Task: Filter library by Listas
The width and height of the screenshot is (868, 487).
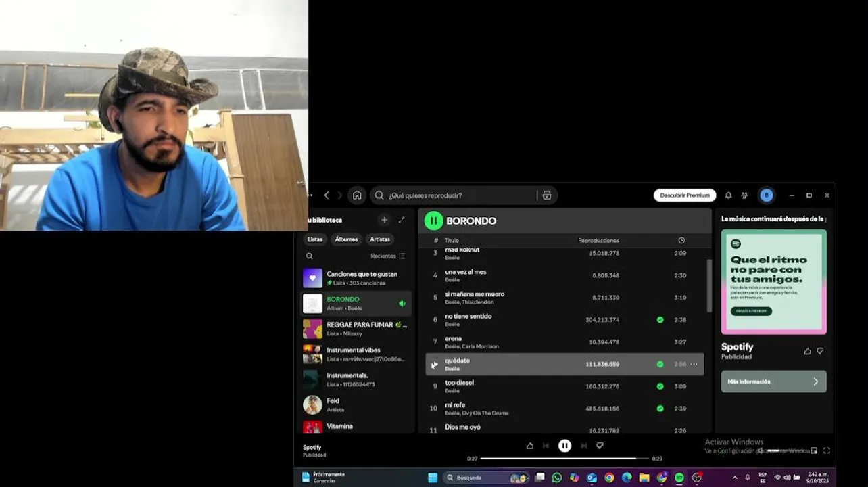Action: tap(315, 239)
